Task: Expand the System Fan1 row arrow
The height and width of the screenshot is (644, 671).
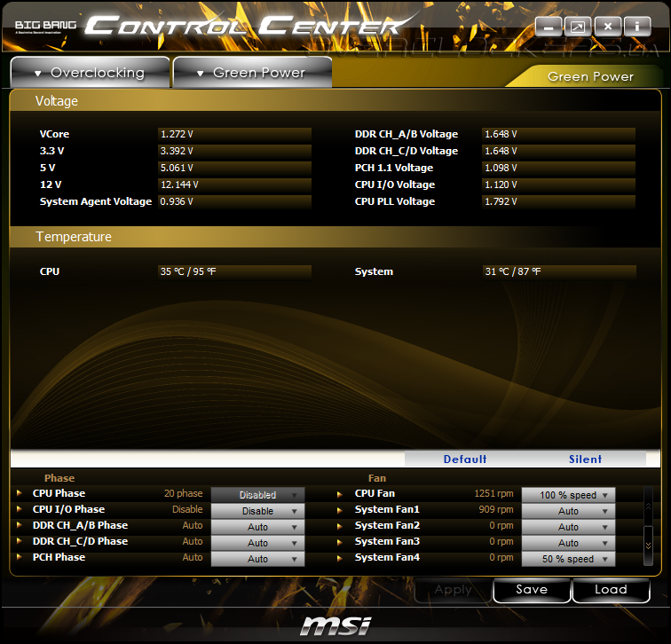Action: pyautogui.click(x=340, y=510)
